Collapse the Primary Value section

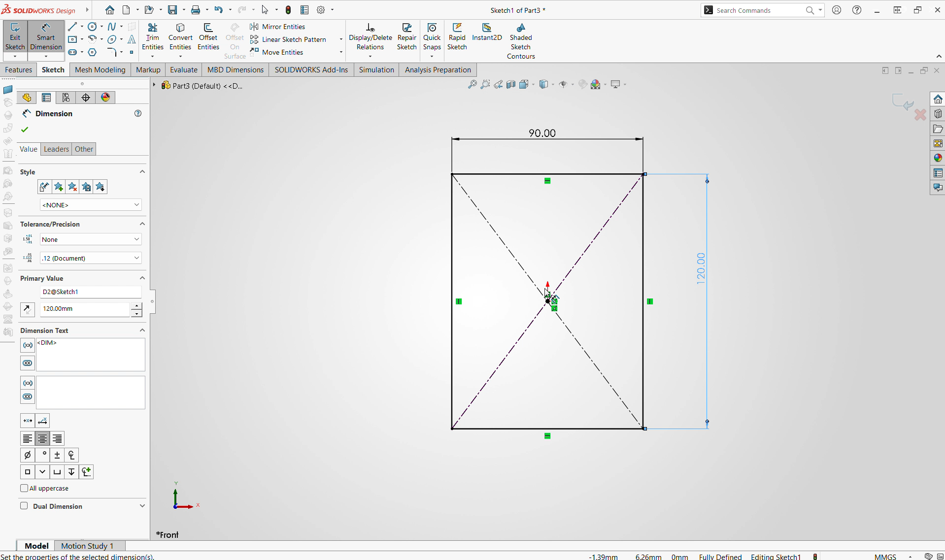142,278
